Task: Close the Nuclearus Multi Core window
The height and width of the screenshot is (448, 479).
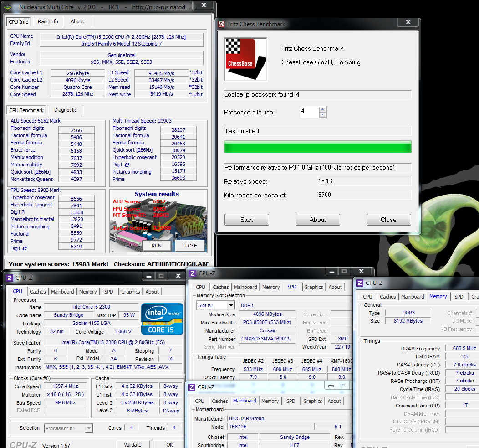Action: coord(204,5)
